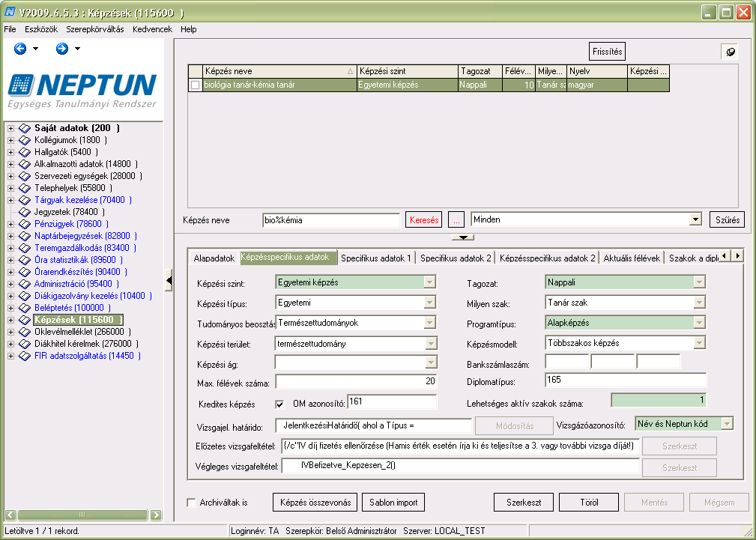Toggle the Kredites képzés checkbox
The height and width of the screenshot is (540, 756).
(279, 404)
